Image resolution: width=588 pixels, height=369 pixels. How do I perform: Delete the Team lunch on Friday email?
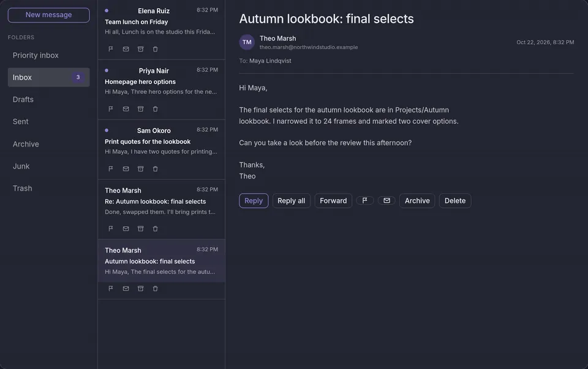point(155,49)
